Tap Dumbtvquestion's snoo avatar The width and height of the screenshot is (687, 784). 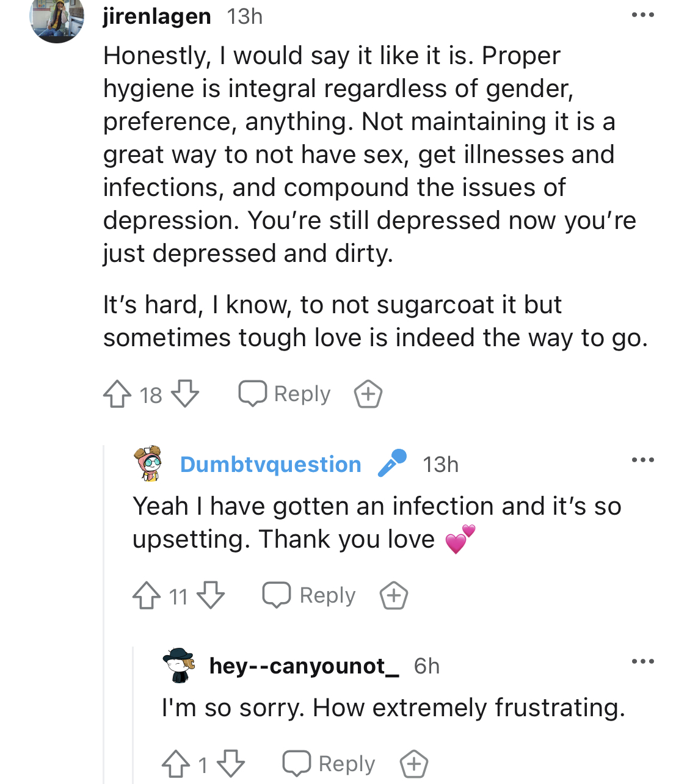pos(149,463)
